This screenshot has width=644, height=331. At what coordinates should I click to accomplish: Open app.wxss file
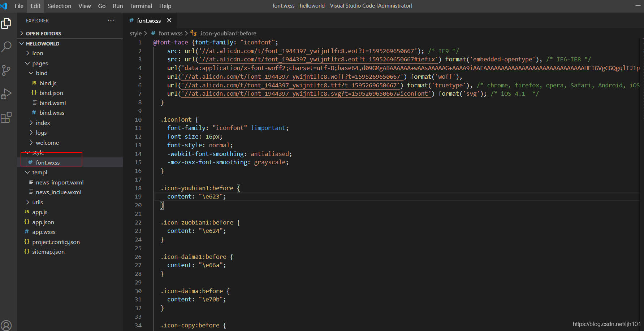[44, 232]
